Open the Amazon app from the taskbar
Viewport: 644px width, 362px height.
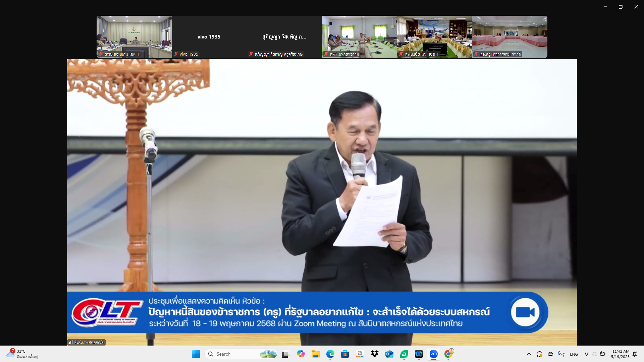point(360,354)
